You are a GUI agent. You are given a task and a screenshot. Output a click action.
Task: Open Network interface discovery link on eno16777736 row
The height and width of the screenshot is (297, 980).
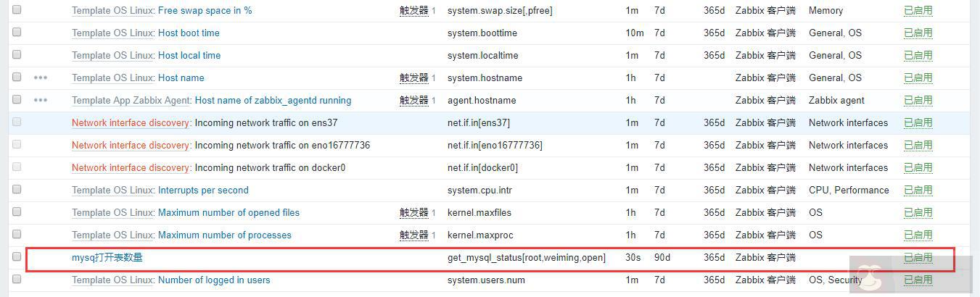tap(131, 145)
